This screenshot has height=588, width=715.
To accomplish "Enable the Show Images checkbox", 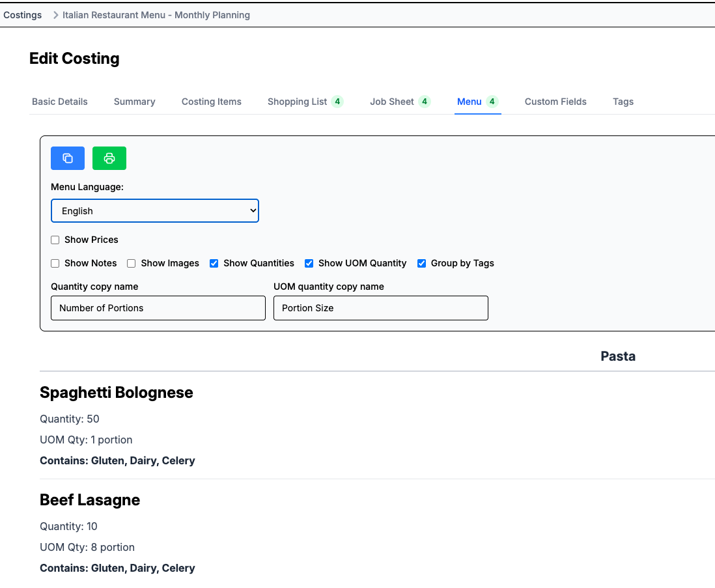I will (132, 263).
